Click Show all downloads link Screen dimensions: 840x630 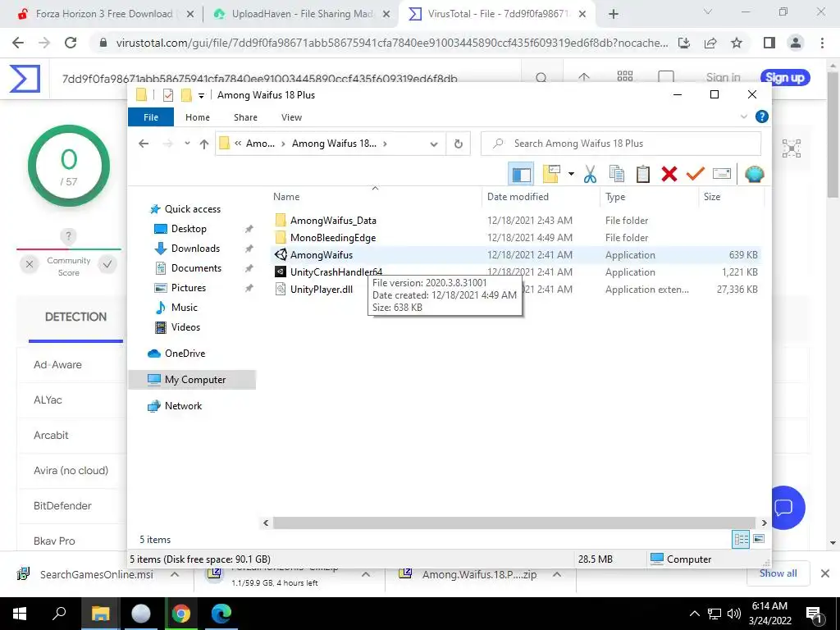tap(778, 573)
